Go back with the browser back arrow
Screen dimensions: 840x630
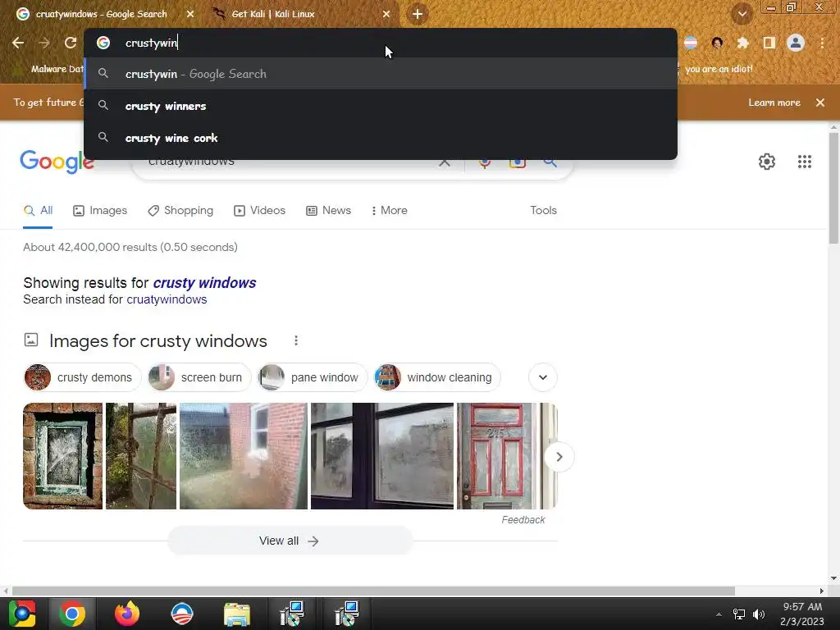18,43
